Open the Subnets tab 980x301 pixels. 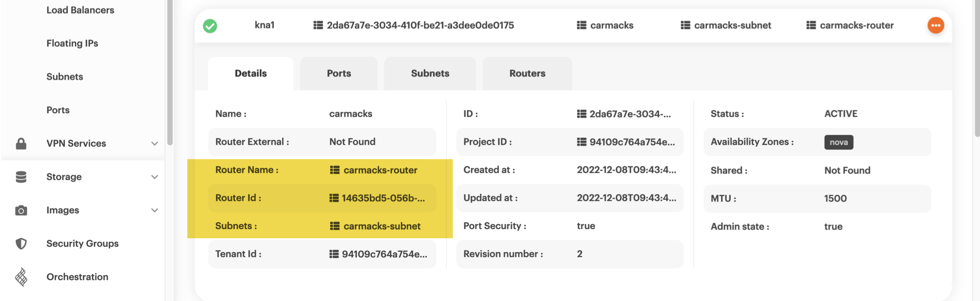430,73
